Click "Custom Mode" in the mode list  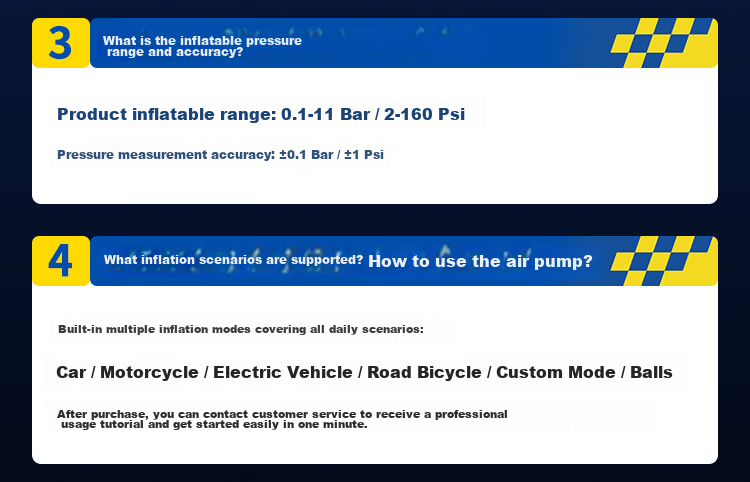pos(556,372)
